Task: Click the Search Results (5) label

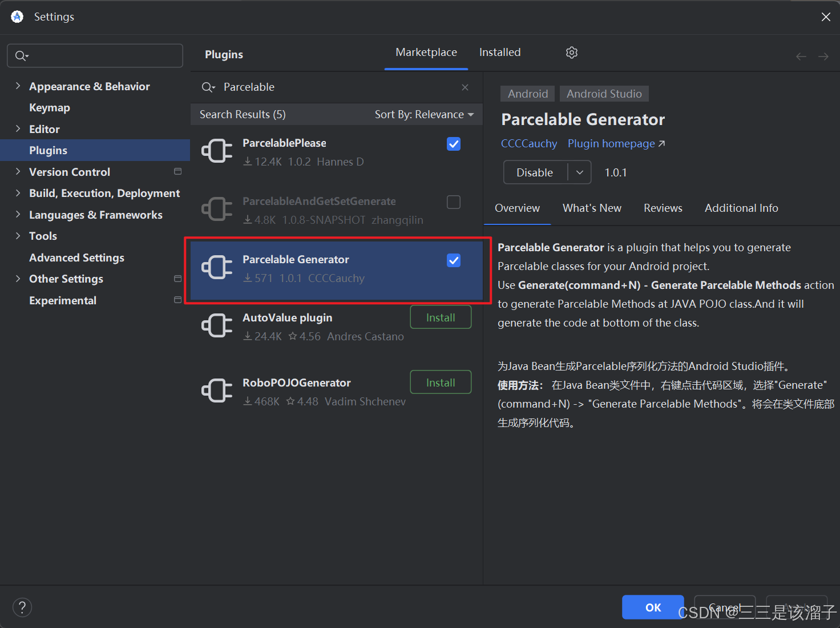Action: tap(243, 115)
